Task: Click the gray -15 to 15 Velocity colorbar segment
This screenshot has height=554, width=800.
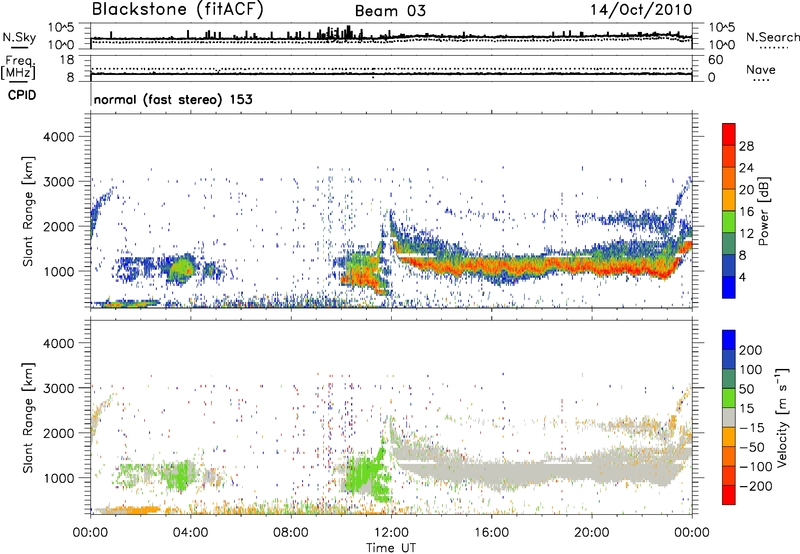Action: [728, 417]
